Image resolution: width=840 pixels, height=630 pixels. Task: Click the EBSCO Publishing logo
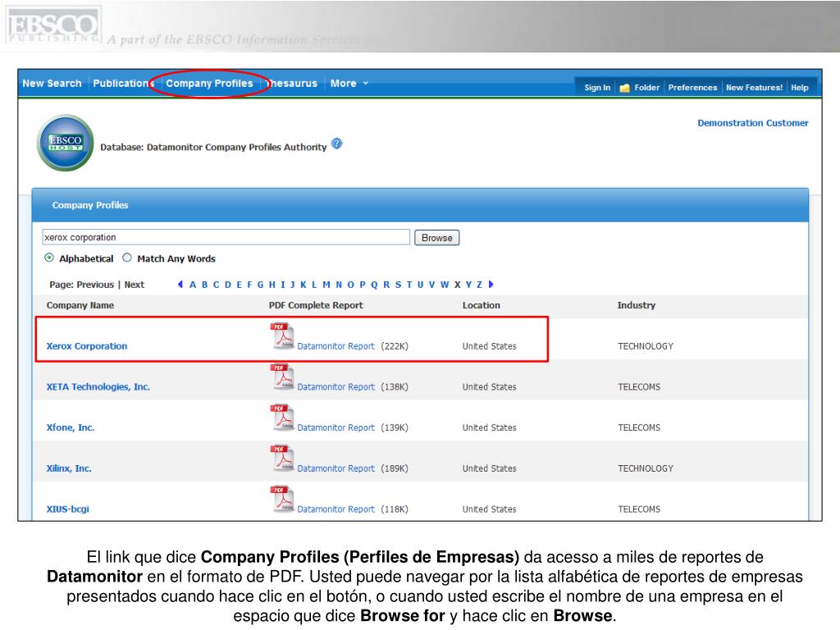click(x=52, y=25)
